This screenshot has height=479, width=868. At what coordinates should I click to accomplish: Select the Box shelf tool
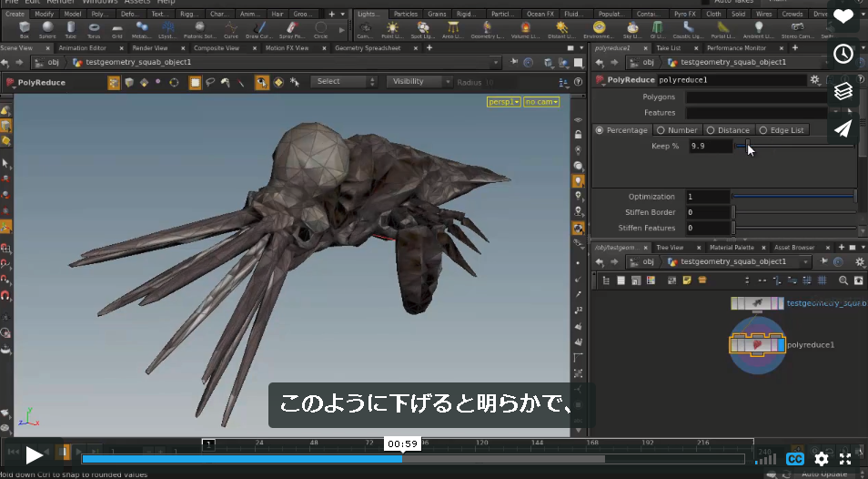(24, 29)
